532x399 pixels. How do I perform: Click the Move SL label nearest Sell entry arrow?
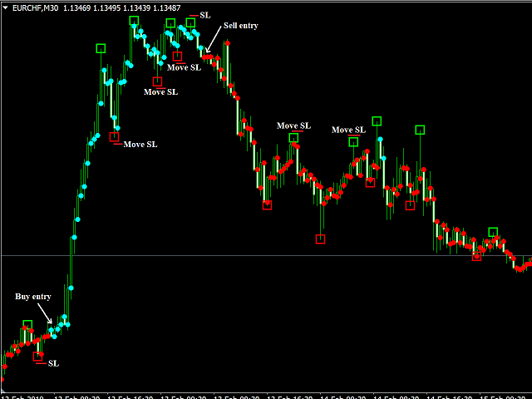184,67
